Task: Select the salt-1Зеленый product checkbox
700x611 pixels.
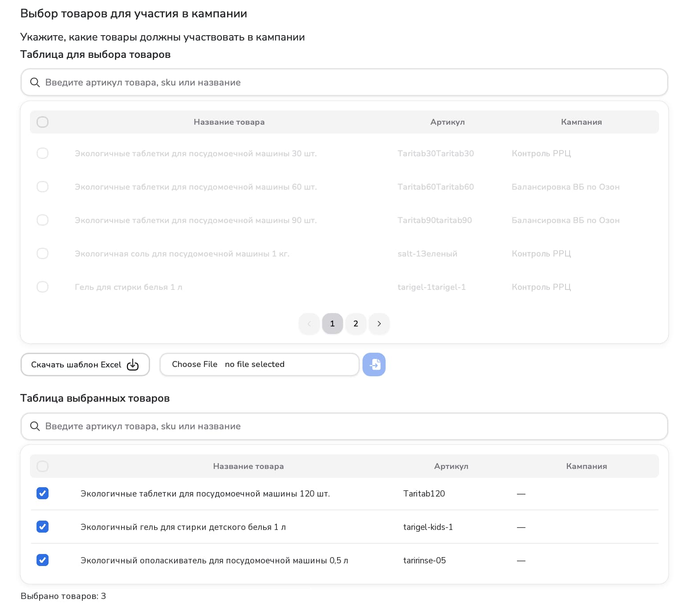Action: (x=42, y=253)
